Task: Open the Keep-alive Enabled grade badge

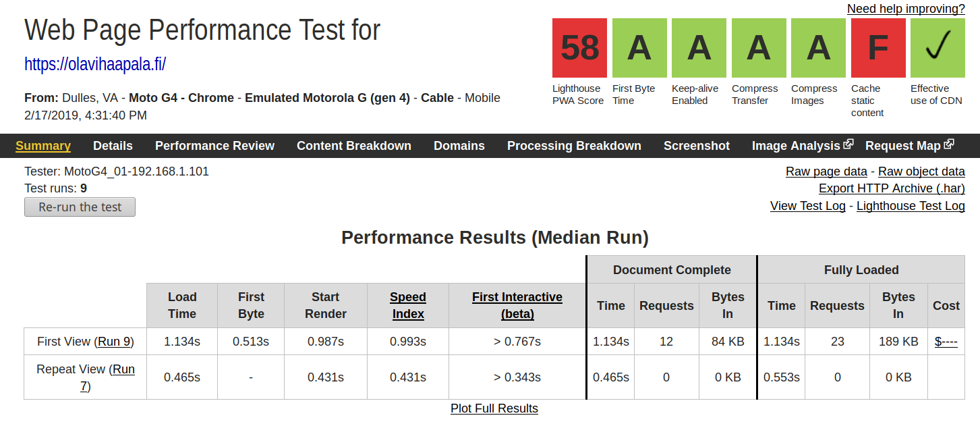Action: (x=699, y=48)
